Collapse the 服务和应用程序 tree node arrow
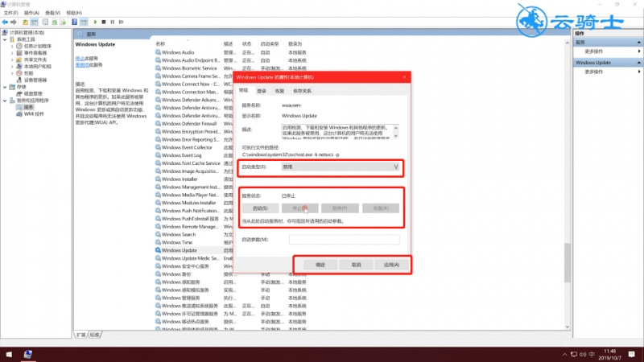 coord(5,101)
